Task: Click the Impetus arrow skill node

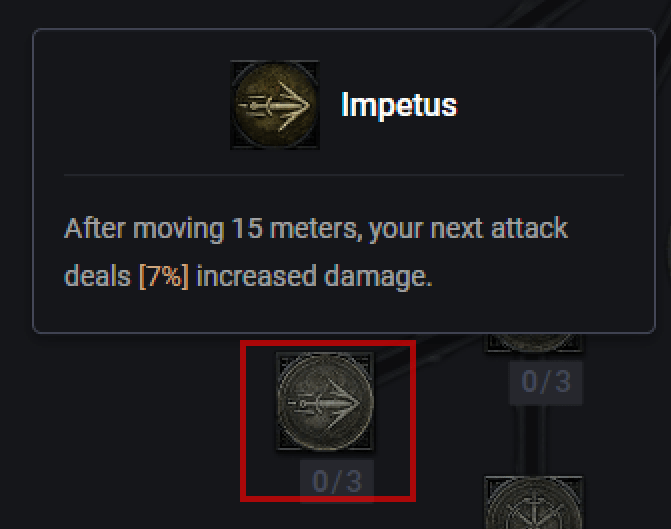Action: [325, 402]
